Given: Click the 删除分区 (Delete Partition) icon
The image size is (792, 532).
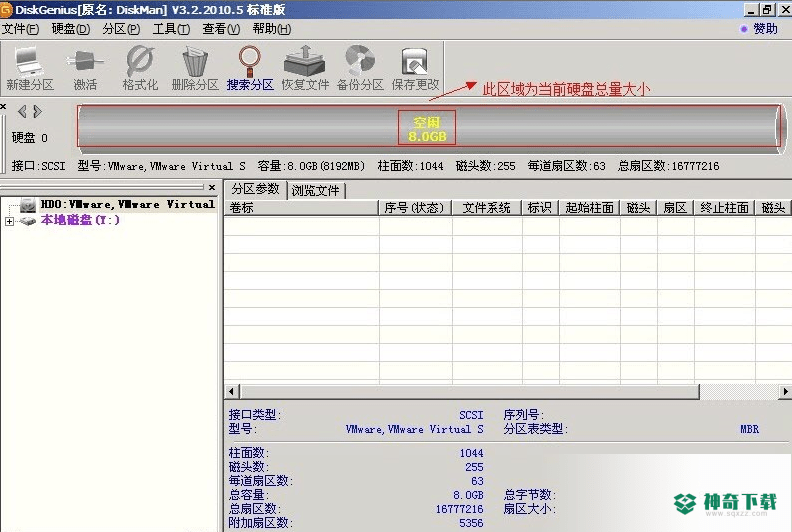Looking at the screenshot, I should 195,68.
